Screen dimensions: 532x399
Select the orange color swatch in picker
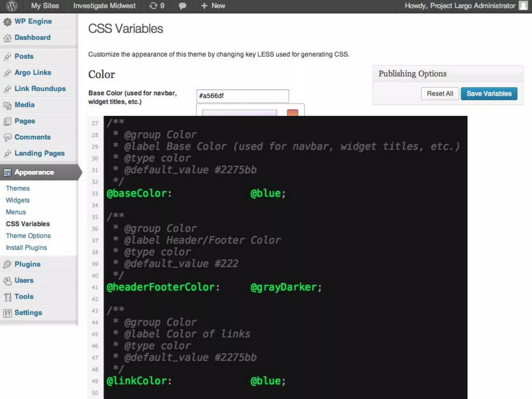click(x=292, y=113)
